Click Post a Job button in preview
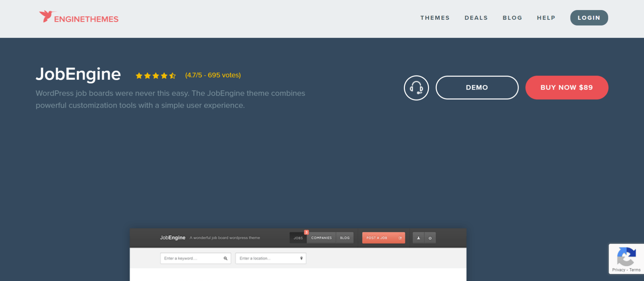The height and width of the screenshot is (281, 644). coord(383,238)
